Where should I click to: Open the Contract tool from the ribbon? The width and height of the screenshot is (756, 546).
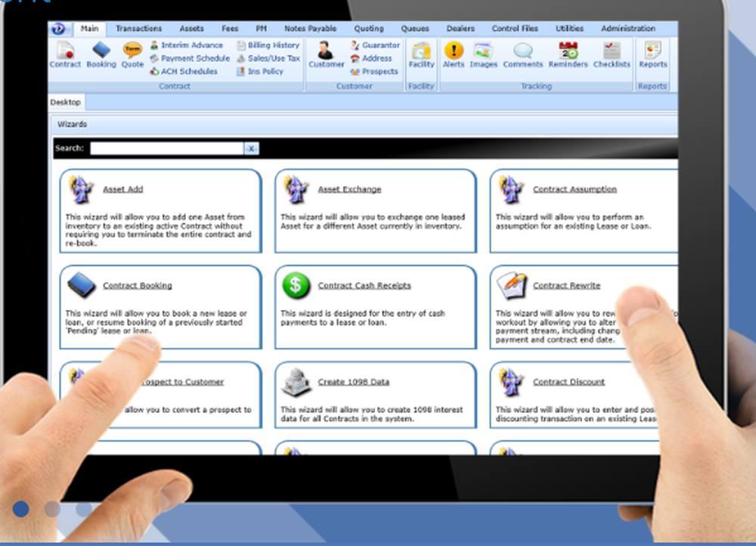click(65, 54)
